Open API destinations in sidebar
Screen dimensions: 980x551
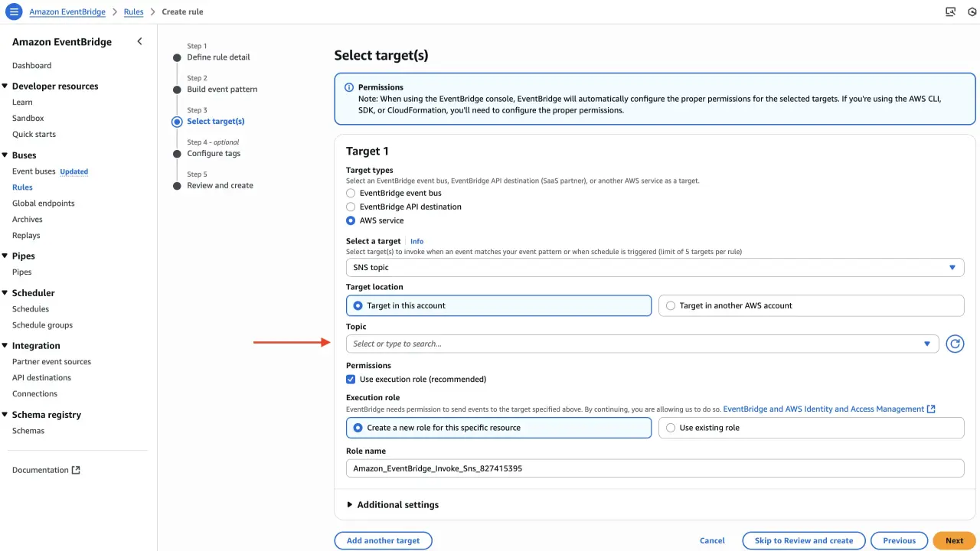[x=41, y=378]
